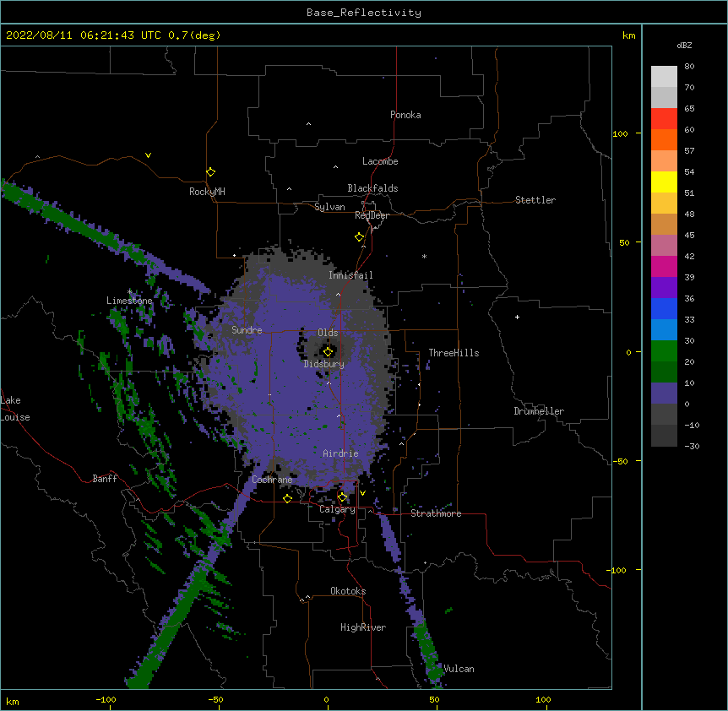Click the -30 value in the dBZ legend
The width and height of the screenshot is (728, 711).
(x=692, y=446)
